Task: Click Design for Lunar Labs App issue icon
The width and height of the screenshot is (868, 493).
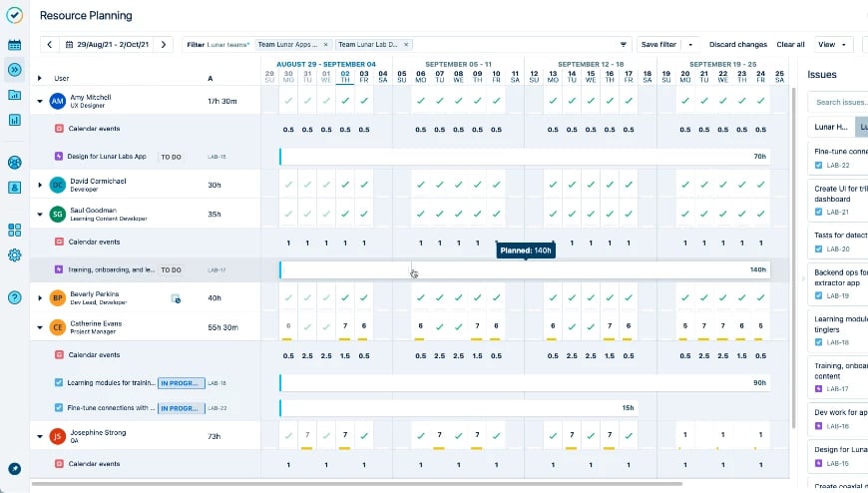Action: (59, 157)
